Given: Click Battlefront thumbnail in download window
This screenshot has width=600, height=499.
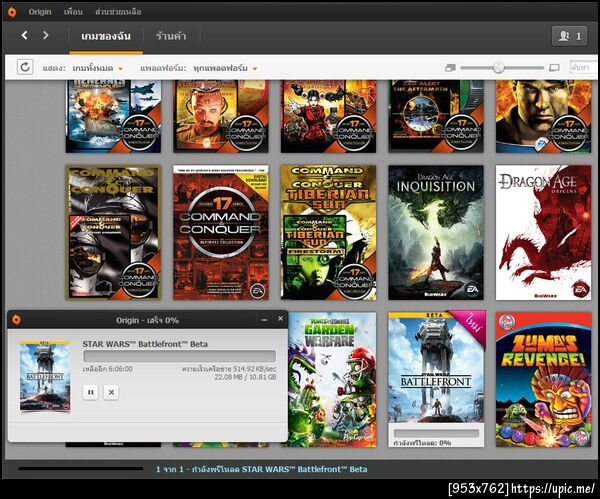Looking at the screenshot, I should 45,376.
